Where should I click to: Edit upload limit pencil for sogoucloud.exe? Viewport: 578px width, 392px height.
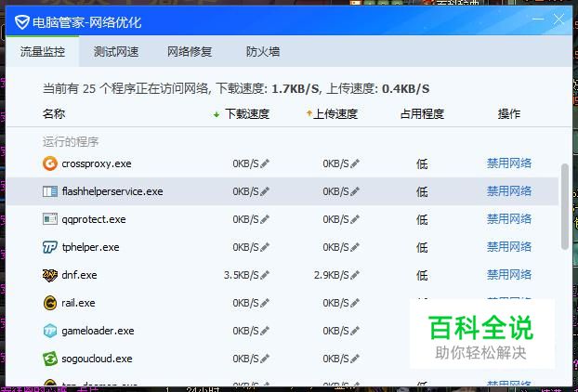click(x=355, y=359)
